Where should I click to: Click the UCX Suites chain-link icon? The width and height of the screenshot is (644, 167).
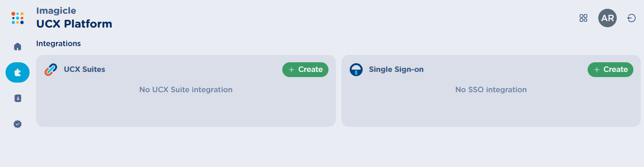[x=50, y=70]
